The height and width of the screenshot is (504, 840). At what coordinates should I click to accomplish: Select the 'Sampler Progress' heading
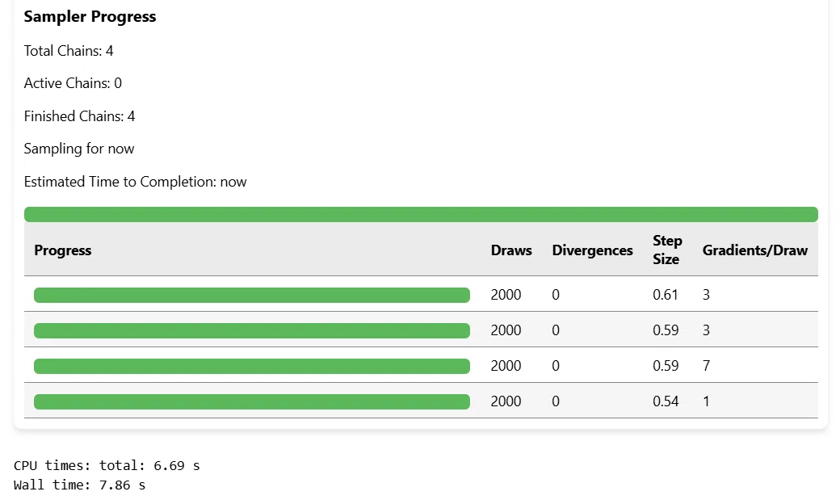coord(90,17)
